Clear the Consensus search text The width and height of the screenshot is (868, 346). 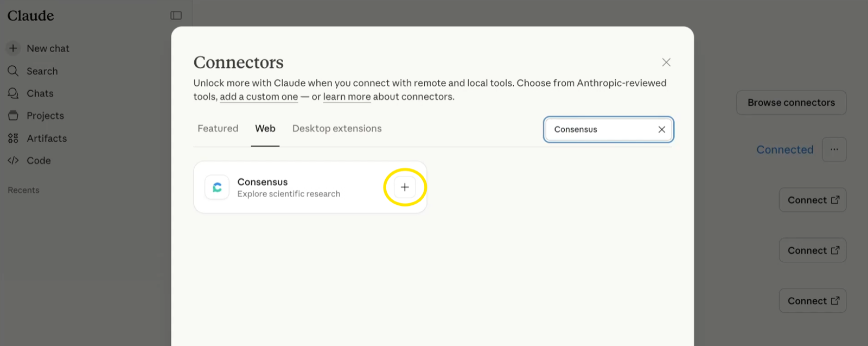click(661, 129)
